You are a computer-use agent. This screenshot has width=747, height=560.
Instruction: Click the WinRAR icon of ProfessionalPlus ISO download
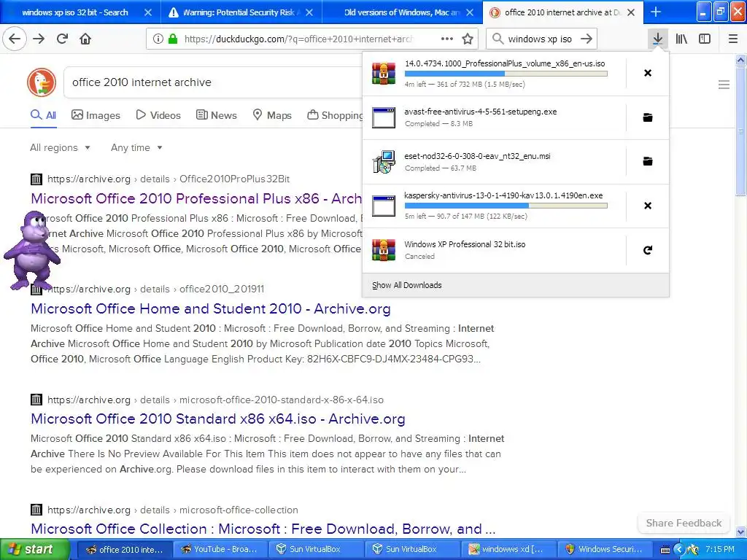[x=384, y=74]
